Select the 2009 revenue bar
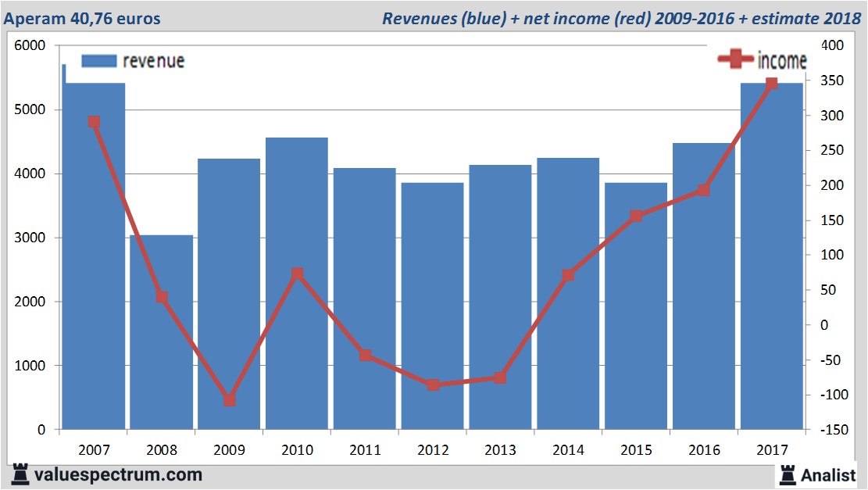Image resolution: width=868 pixels, height=490 pixels. pyautogui.click(x=229, y=294)
